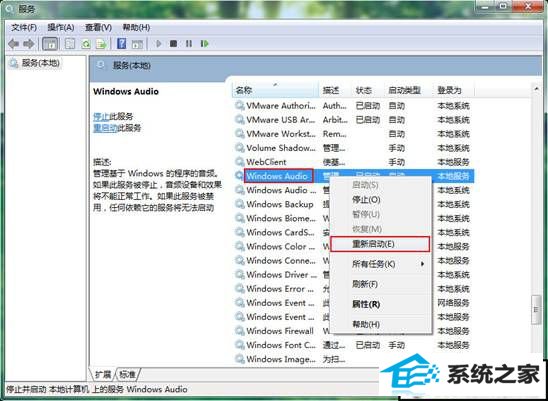
Task: Click the Back arrow toolbar icon
Action: tap(13, 44)
